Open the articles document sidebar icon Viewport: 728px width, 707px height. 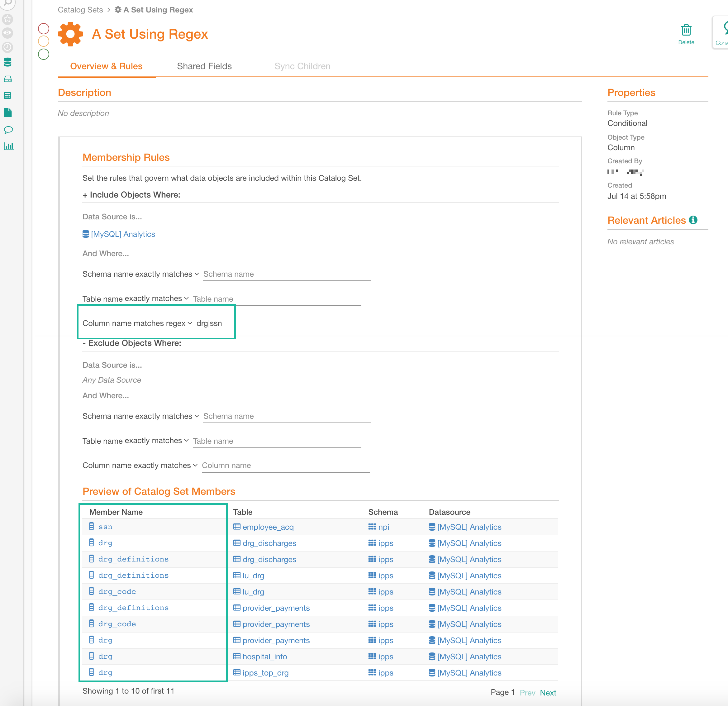click(x=8, y=112)
